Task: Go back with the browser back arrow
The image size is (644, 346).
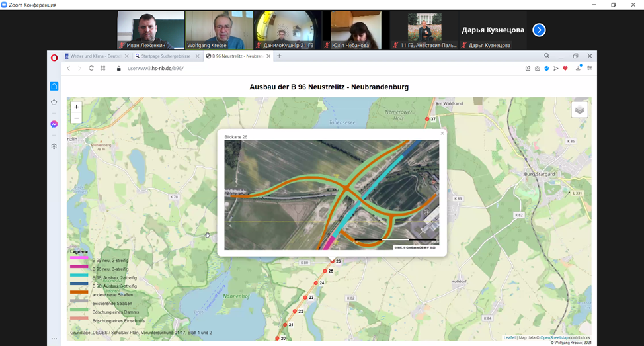Action: pos(69,69)
